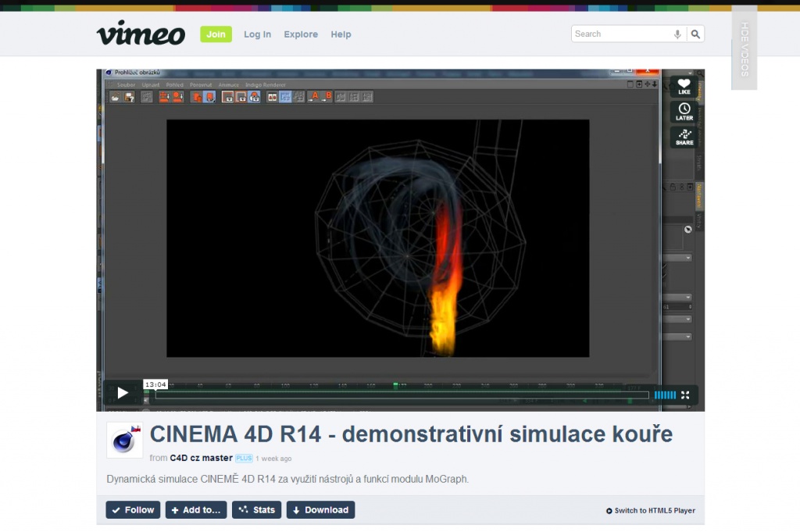Click the Cinema 4D icon beside Prohlížeč obrázků
Image resolution: width=800 pixels, height=532 pixels.
(x=109, y=73)
